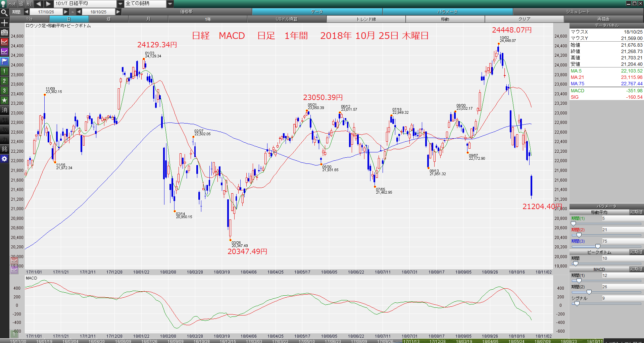This screenshot has height=343, width=644.
Task: Go to previous stock with left arrow
Action: tap(38, 4)
